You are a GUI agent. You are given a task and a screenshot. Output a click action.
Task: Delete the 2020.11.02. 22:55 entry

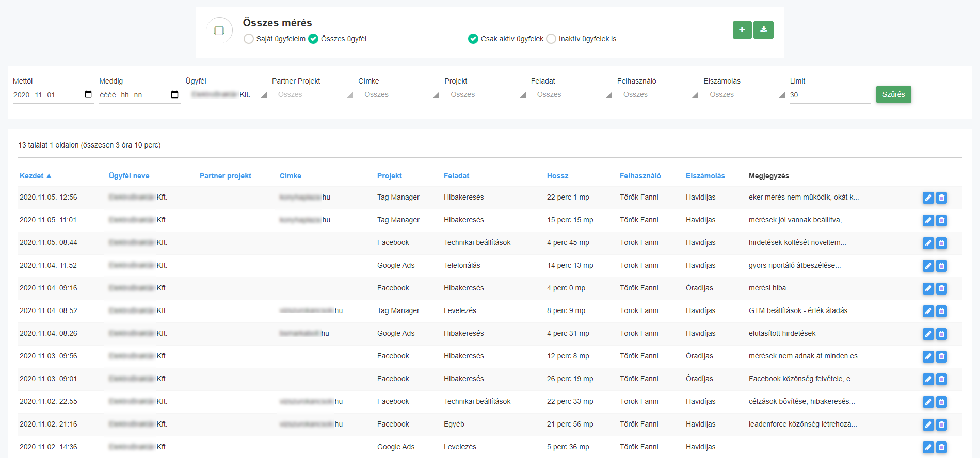941,402
